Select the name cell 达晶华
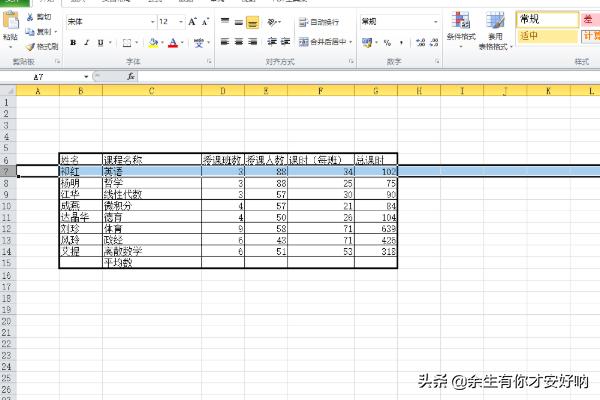The image size is (600, 400). click(x=81, y=217)
